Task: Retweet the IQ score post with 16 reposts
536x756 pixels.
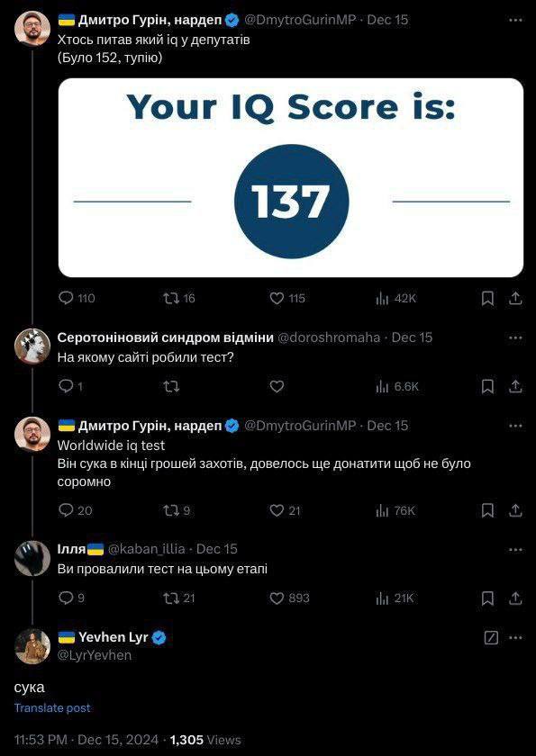Action: (x=179, y=299)
